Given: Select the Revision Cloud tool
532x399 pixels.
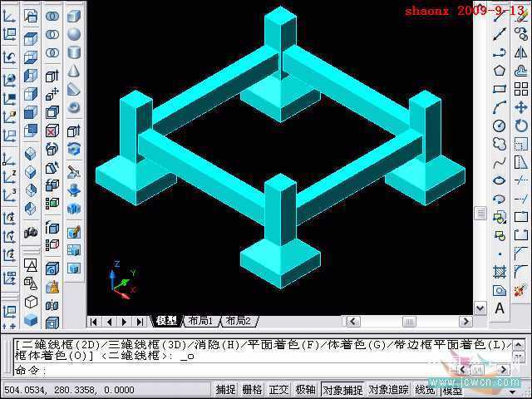Looking at the screenshot, I should pos(499,144).
